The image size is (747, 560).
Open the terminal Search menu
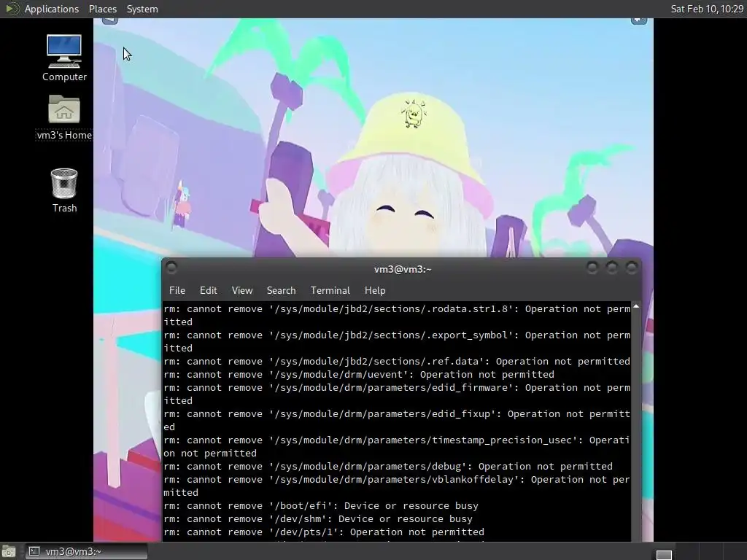pyautogui.click(x=281, y=290)
